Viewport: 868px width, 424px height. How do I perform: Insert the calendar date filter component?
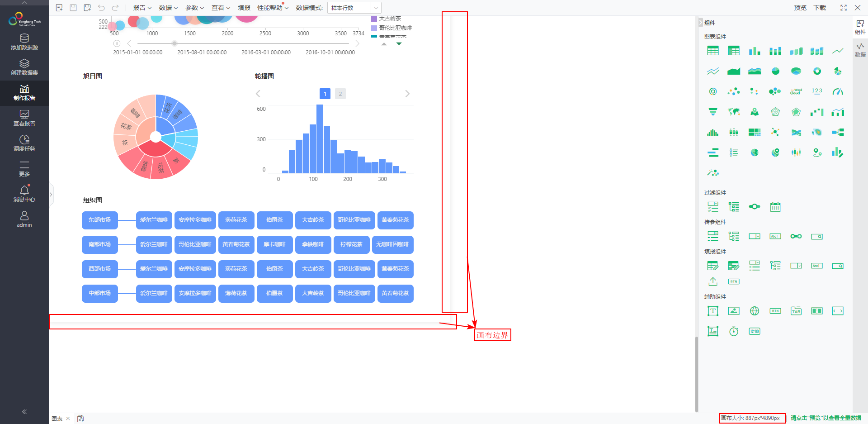775,207
